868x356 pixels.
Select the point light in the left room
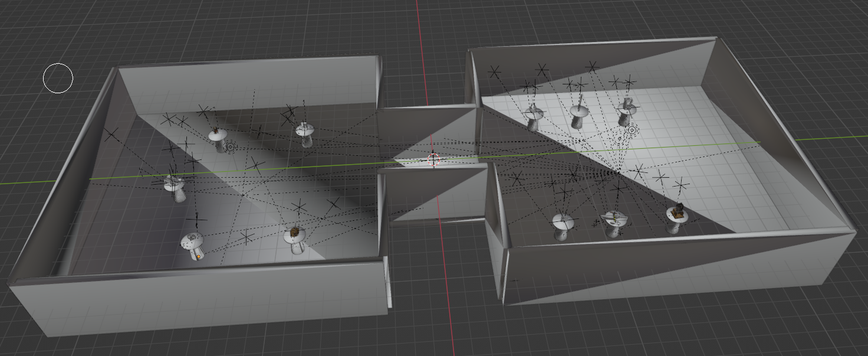pos(230,146)
